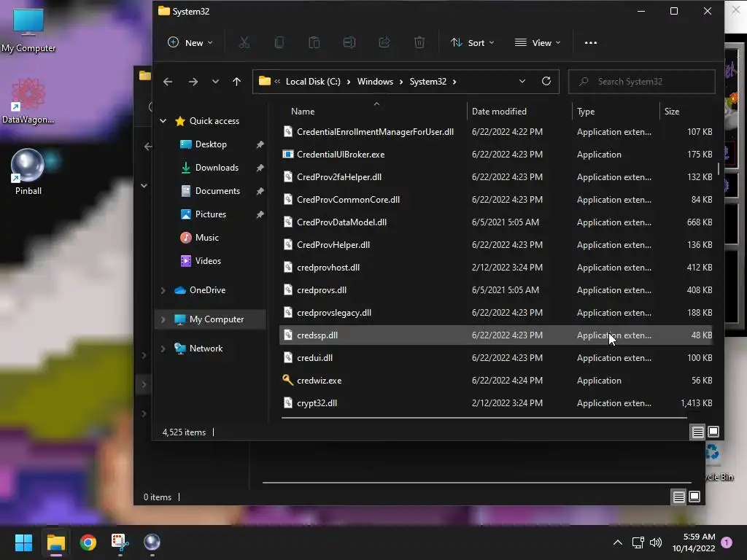Collapse the Quick access tree node
The image size is (747, 560).
[163, 121]
